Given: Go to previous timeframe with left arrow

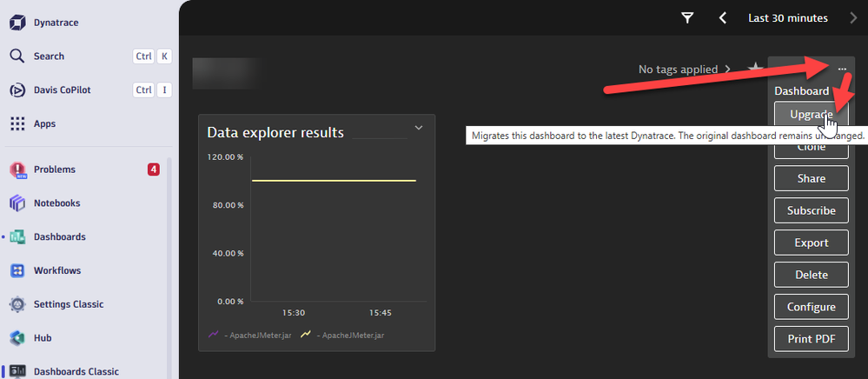Looking at the screenshot, I should pyautogui.click(x=723, y=18).
